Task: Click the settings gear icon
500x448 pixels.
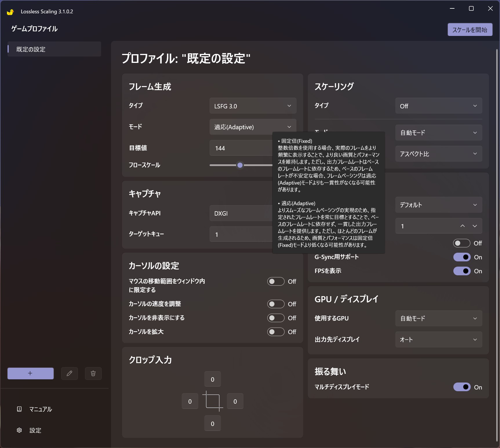Action: 19,430
